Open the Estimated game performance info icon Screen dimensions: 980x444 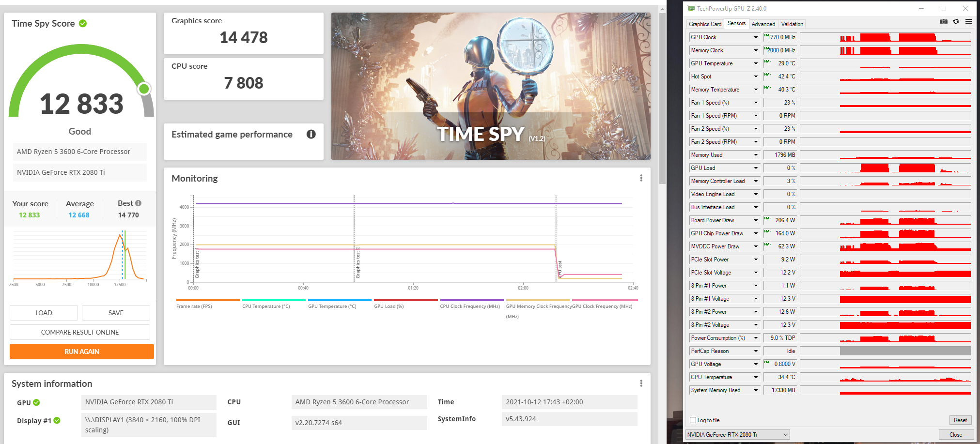coord(311,134)
